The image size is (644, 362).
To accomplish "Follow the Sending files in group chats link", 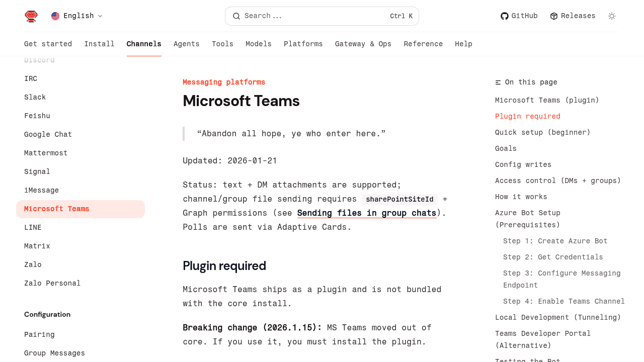I will (x=366, y=213).
